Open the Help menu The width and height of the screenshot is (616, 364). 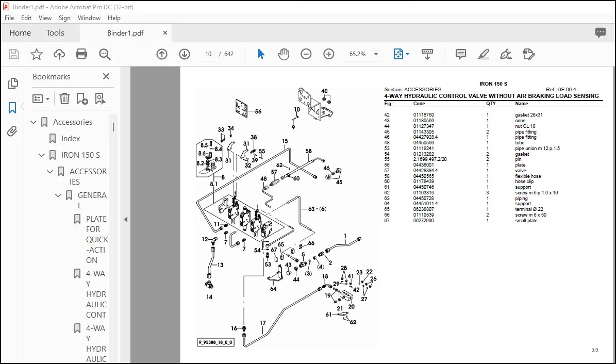(x=114, y=18)
